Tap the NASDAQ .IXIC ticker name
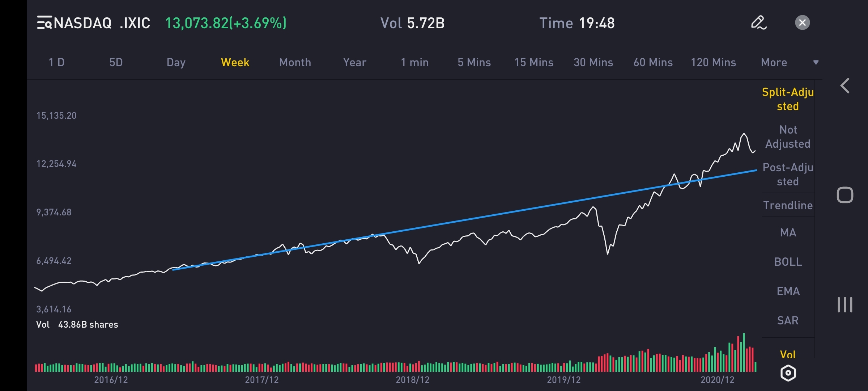 coord(102,23)
